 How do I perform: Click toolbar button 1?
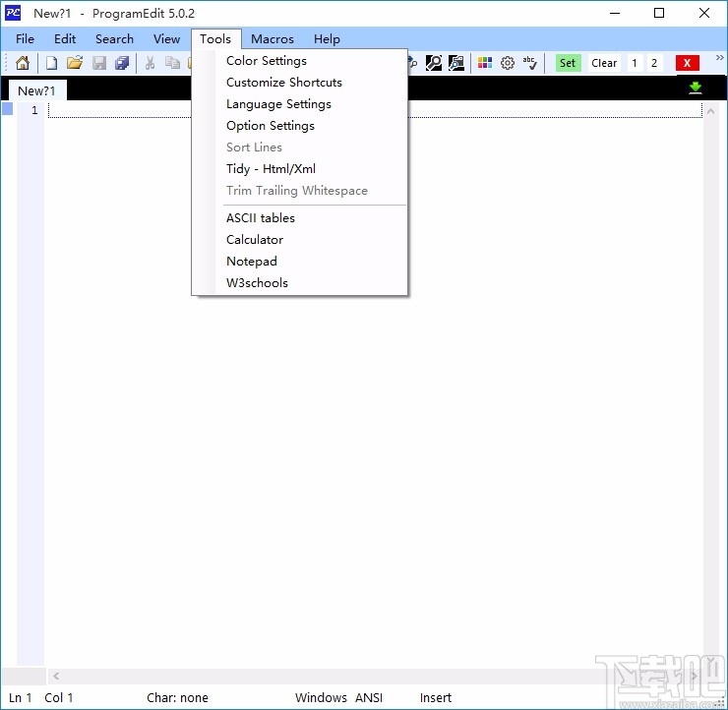click(x=635, y=63)
